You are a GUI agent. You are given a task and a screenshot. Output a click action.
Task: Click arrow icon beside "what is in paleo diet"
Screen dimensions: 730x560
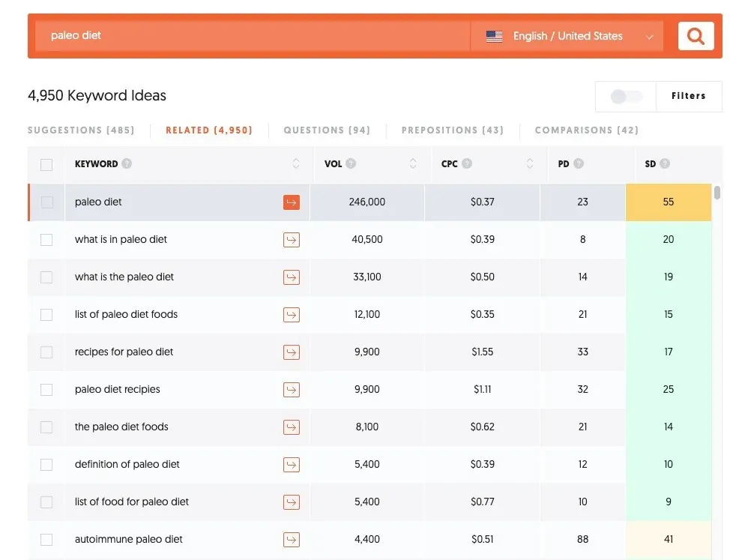click(x=291, y=239)
